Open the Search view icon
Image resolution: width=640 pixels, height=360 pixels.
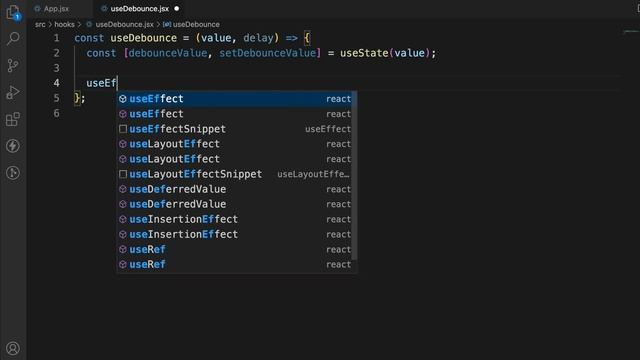pos(13,39)
